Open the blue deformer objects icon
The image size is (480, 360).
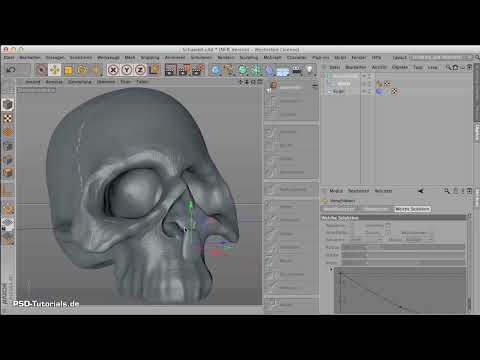(x=269, y=70)
